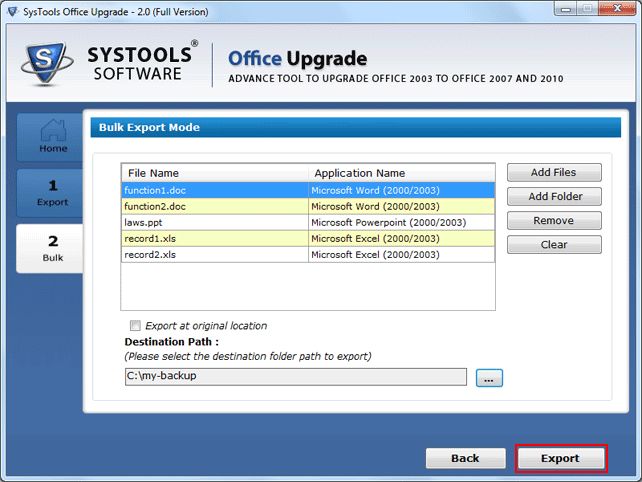The width and height of the screenshot is (642, 482).
Task: Click the Add Folder button
Action: [x=554, y=197]
